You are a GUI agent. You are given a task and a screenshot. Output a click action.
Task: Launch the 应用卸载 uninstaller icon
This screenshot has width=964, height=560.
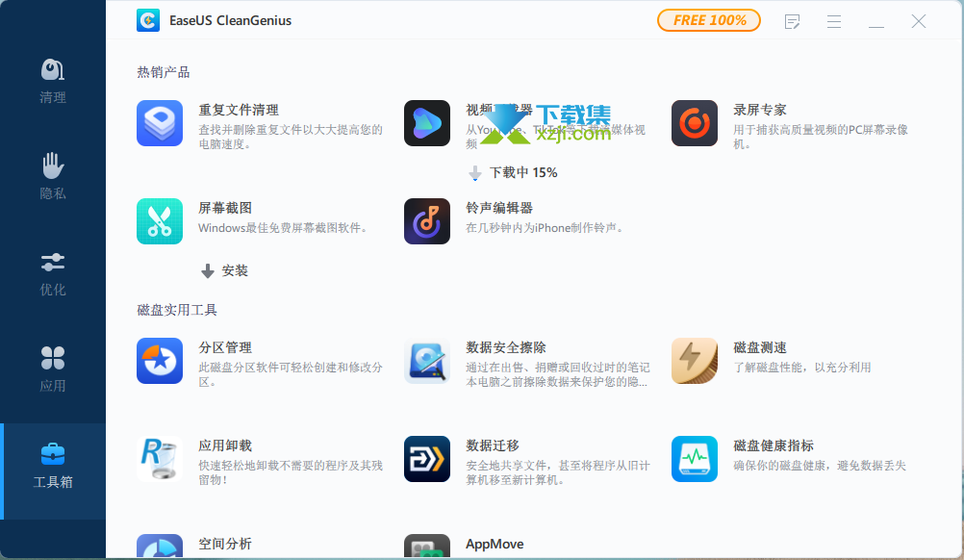coord(160,459)
